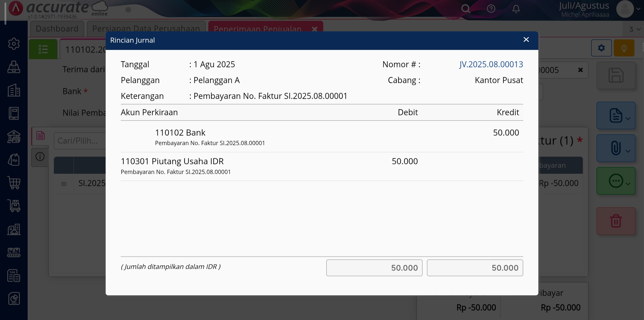The height and width of the screenshot is (320, 644).
Task: Switch to Persiapan Data Perusahaan tab
Action: tap(146, 29)
